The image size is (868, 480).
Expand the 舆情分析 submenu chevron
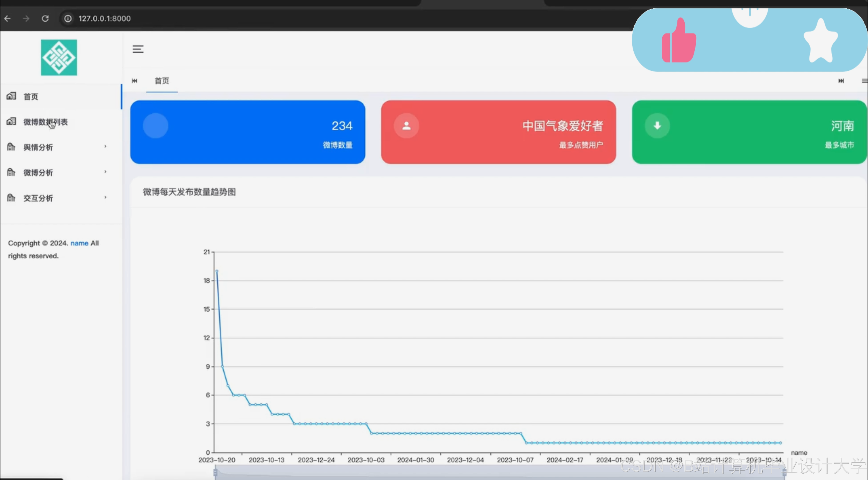pyautogui.click(x=105, y=146)
